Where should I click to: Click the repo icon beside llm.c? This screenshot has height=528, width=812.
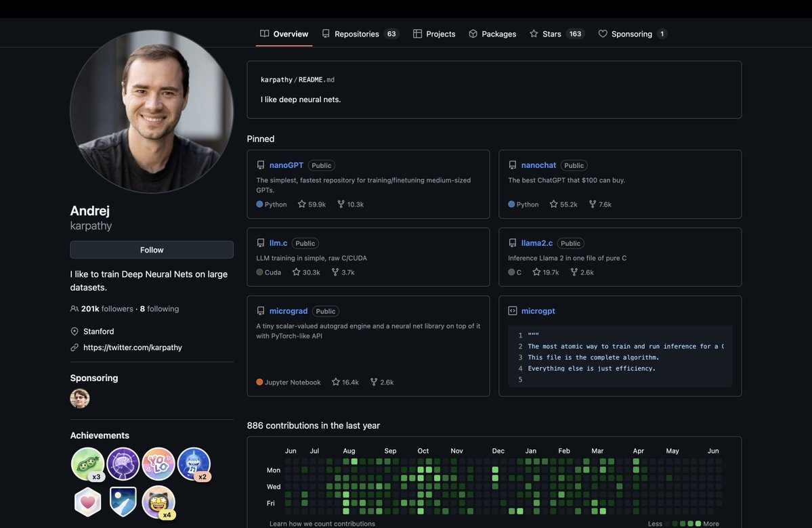[x=261, y=243]
